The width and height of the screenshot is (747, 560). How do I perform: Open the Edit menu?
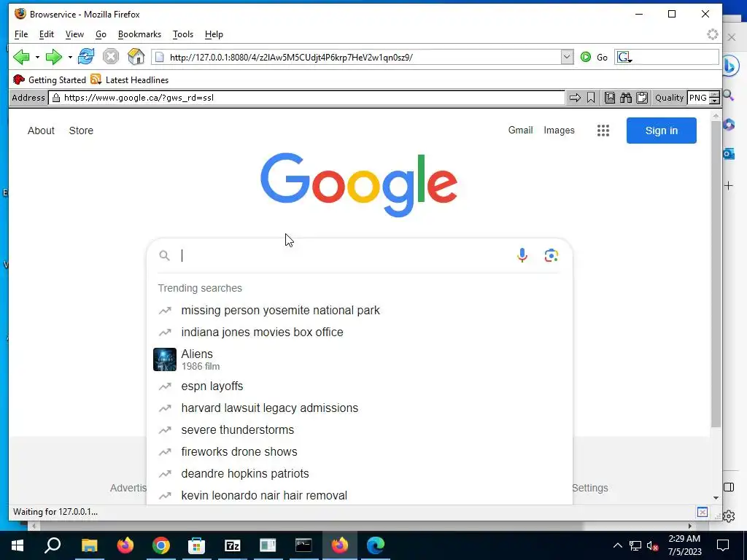pyautogui.click(x=47, y=34)
